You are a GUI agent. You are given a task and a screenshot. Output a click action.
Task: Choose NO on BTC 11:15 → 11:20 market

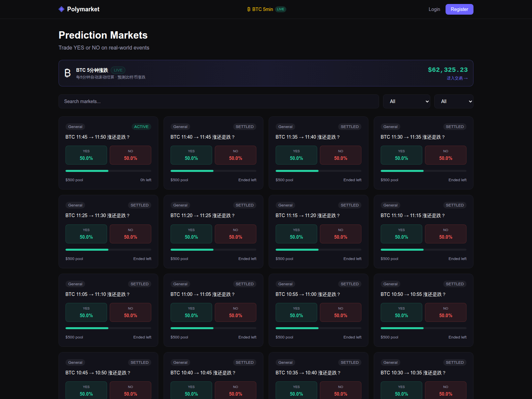point(340,234)
